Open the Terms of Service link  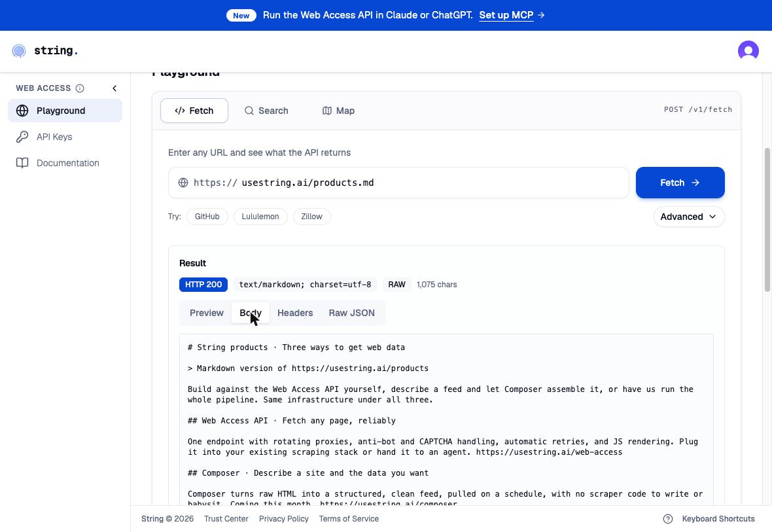pos(349,519)
